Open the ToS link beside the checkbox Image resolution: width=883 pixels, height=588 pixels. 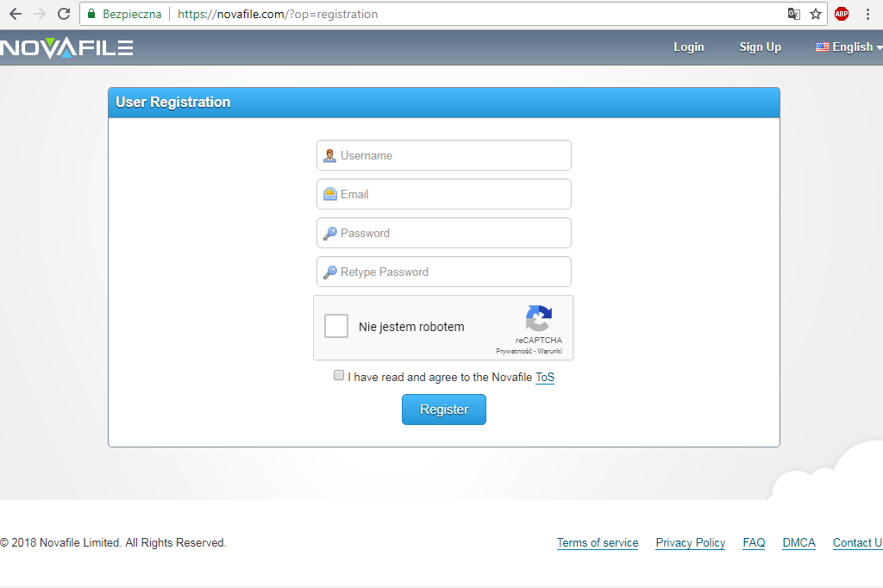545,377
